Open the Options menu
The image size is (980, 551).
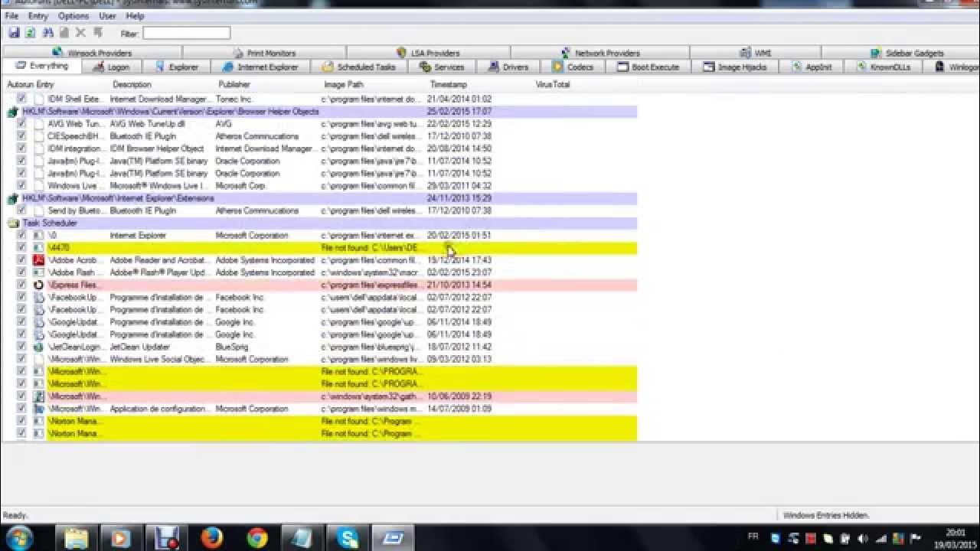73,16
